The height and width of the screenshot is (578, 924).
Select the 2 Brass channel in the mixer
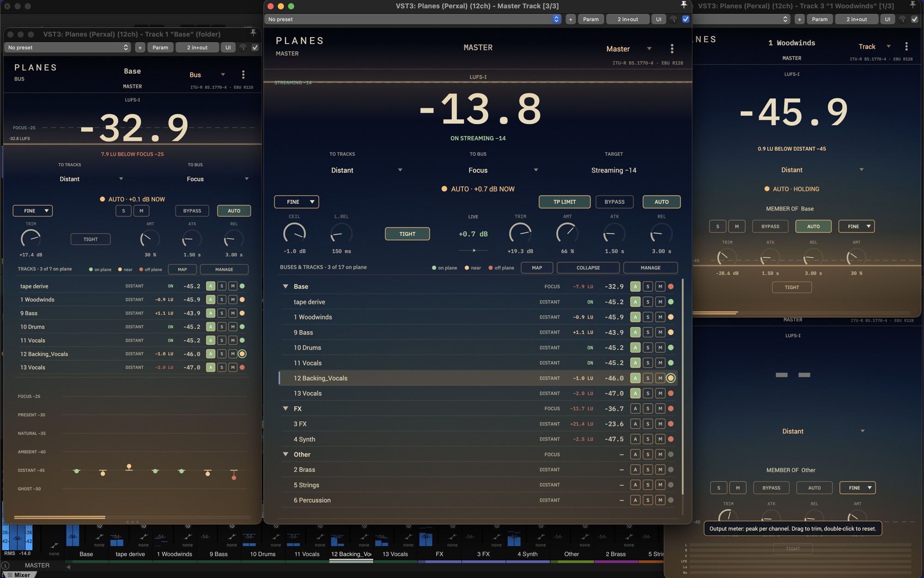[615, 554]
